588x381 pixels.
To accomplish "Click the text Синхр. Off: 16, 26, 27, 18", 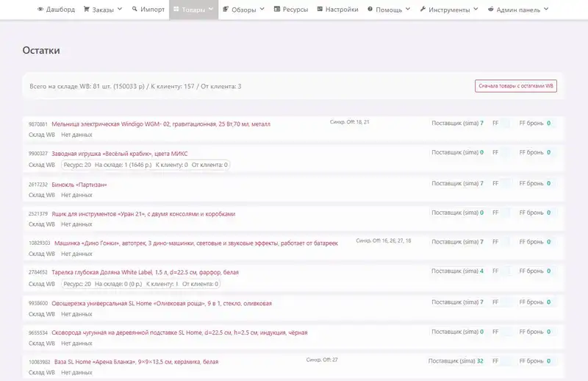I will (384, 241).
